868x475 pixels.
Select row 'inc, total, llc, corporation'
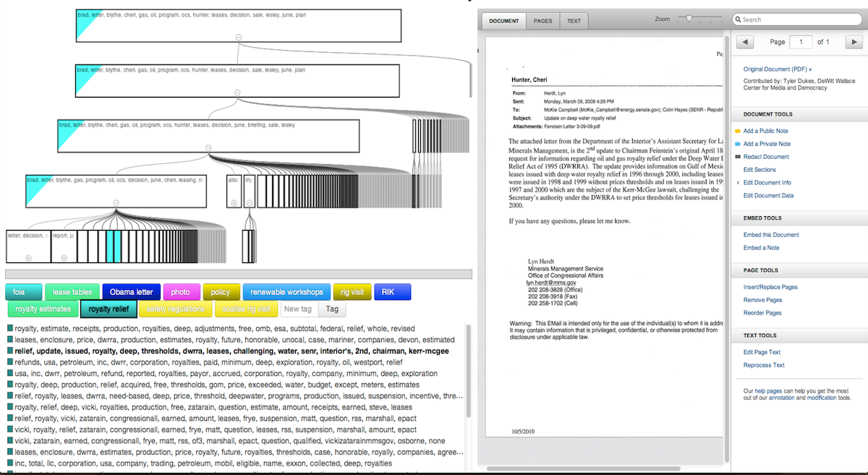(200, 463)
